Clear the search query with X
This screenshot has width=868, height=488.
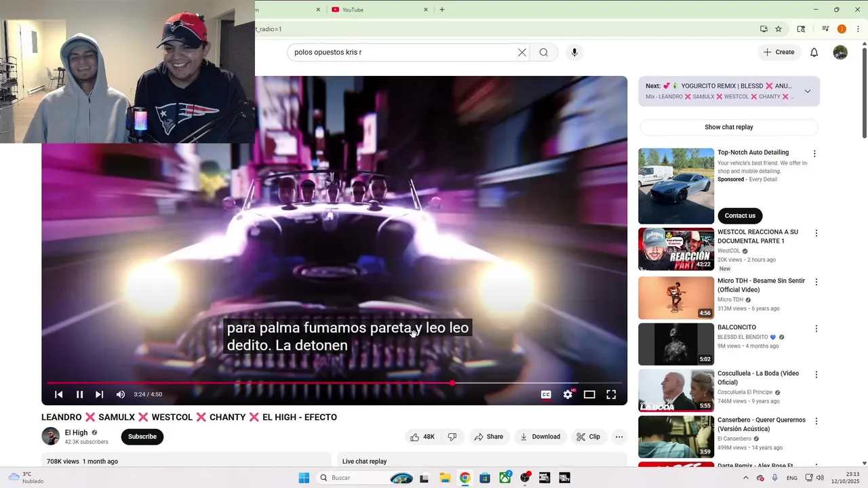[522, 52]
